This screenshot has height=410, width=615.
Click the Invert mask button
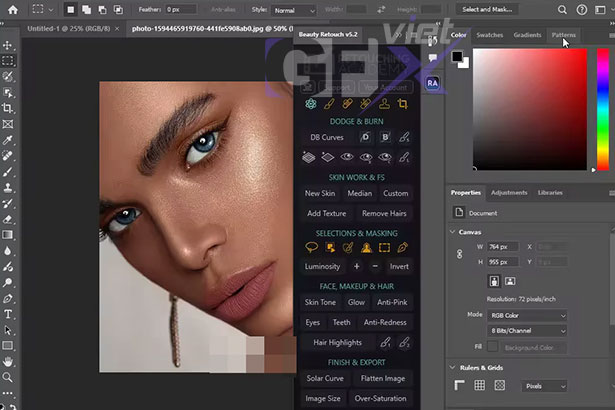pyautogui.click(x=398, y=267)
